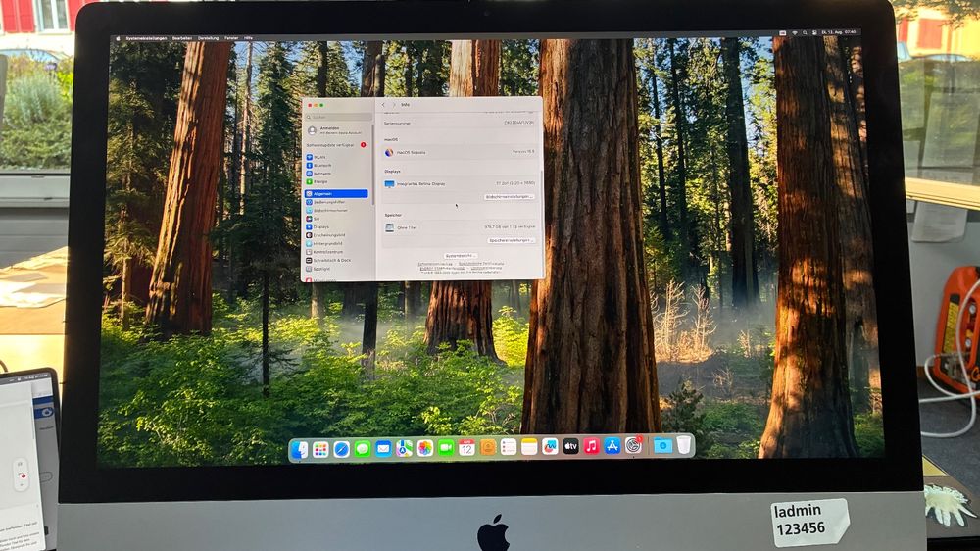Open Photos app in the Dock
Image resolution: width=980 pixels, height=551 pixels.
425,448
